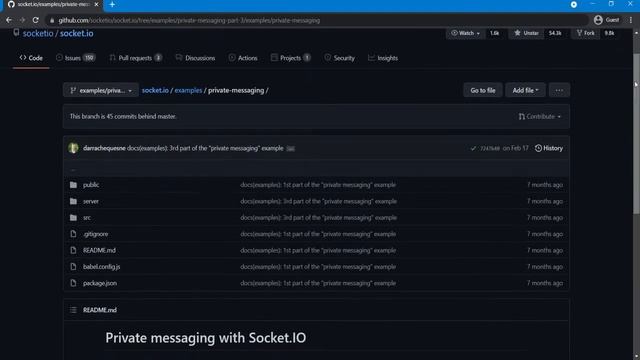The image size is (640, 360).
Task: Open the server row commit message
Action: (x=318, y=201)
